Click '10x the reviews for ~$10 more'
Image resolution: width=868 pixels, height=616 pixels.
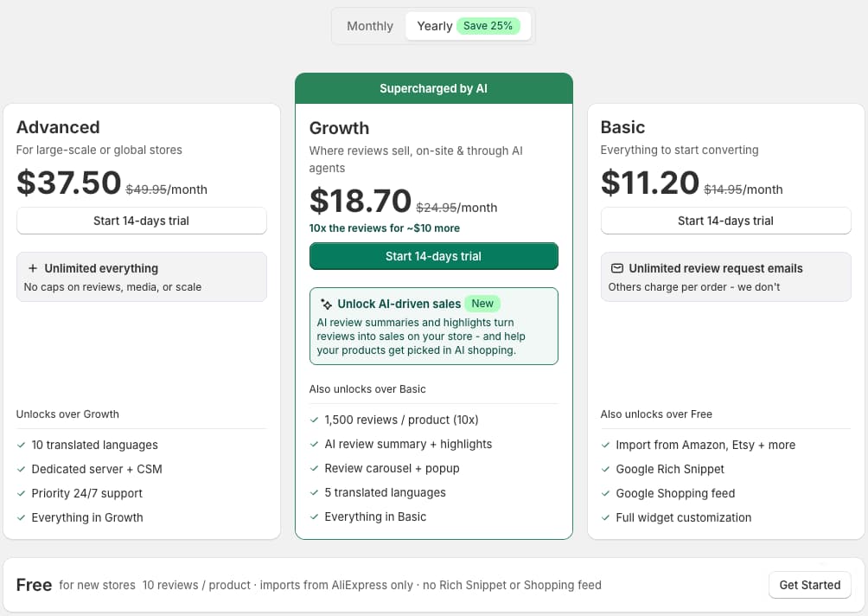coord(384,228)
